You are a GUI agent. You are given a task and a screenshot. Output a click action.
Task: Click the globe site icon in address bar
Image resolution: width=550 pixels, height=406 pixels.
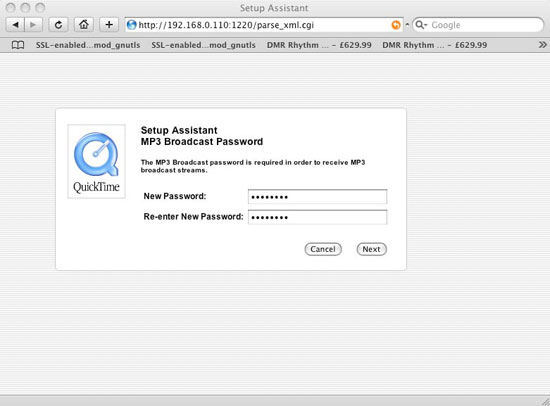pyautogui.click(x=132, y=25)
